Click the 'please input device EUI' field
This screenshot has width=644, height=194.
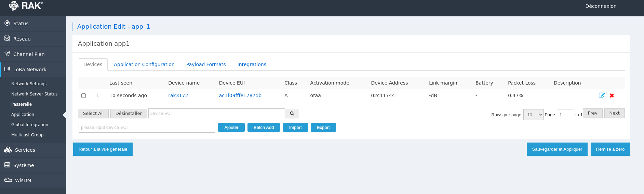147,127
